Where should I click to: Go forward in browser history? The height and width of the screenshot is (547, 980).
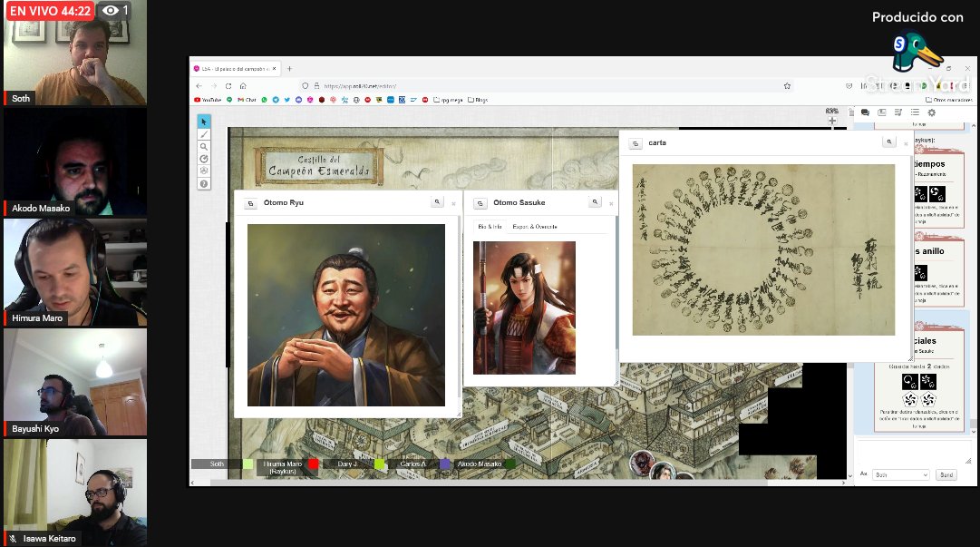[214, 85]
